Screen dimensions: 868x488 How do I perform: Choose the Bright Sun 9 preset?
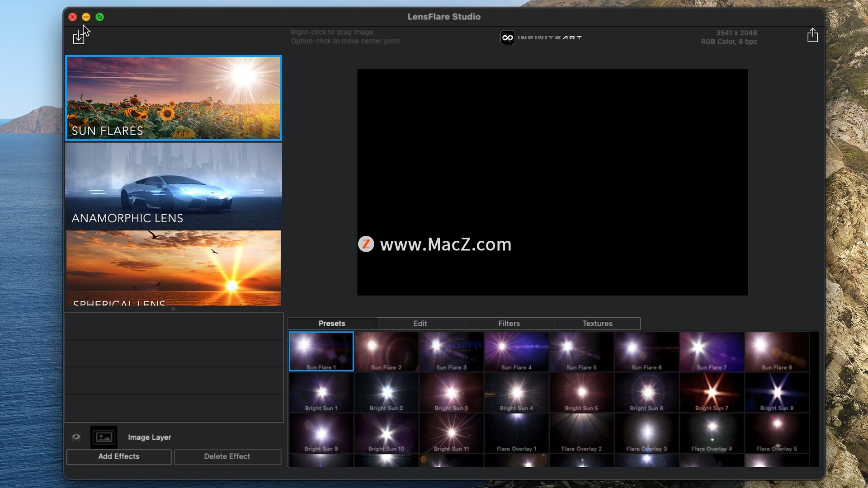pyautogui.click(x=321, y=433)
